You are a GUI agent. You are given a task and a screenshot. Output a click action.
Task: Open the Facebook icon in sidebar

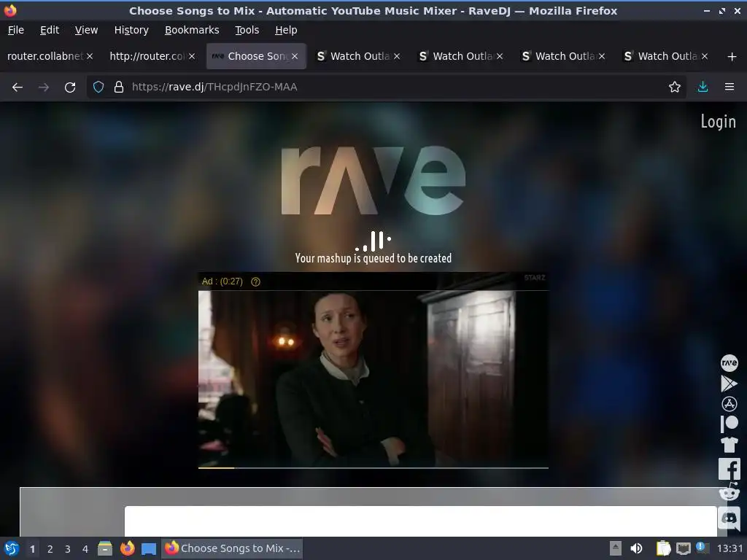point(729,469)
